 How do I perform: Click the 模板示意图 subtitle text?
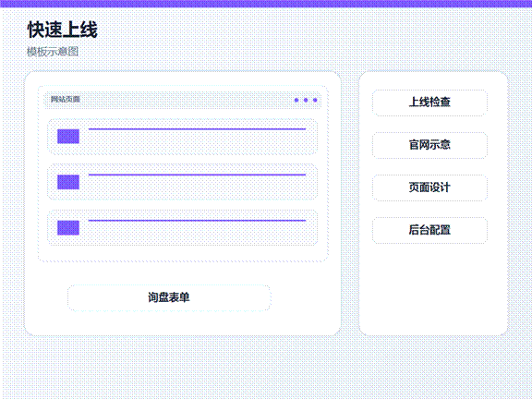coord(53,52)
